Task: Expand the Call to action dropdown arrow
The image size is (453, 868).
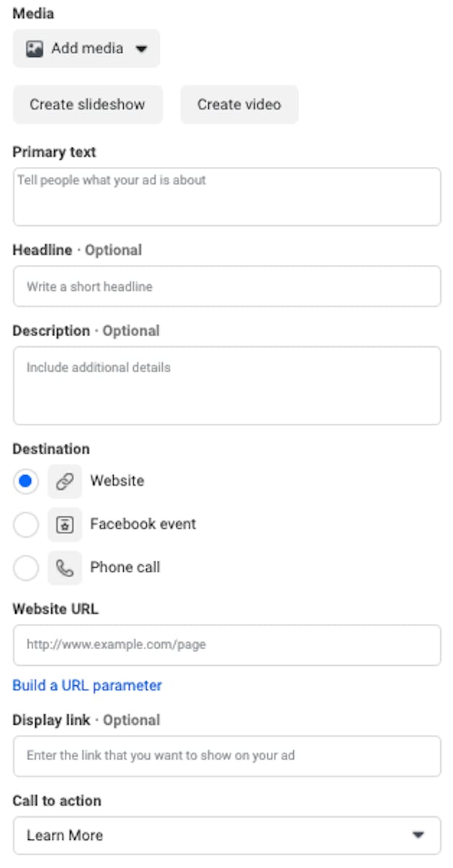Action: pyautogui.click(x=418, y=835)
